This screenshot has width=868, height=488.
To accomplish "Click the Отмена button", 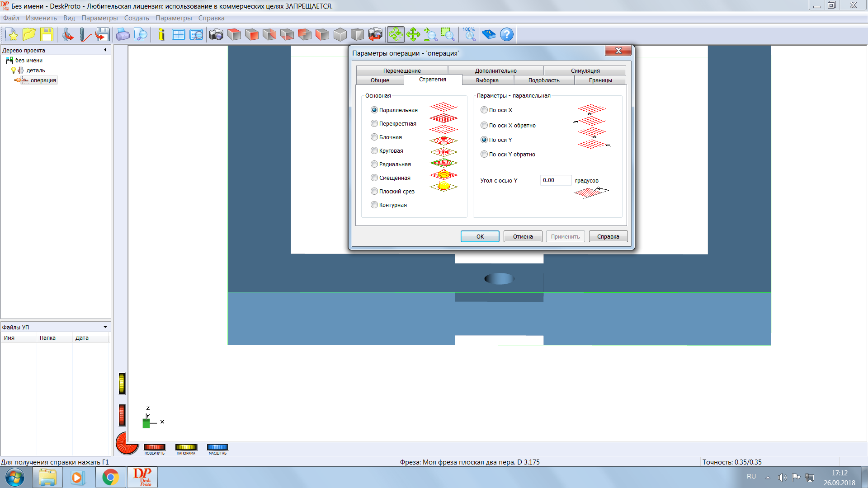I will [x=523, y=236].
